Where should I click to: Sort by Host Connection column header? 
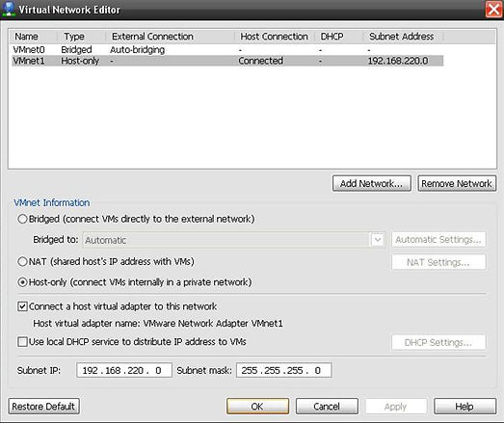pyautogui.click(x=275, y=37)
